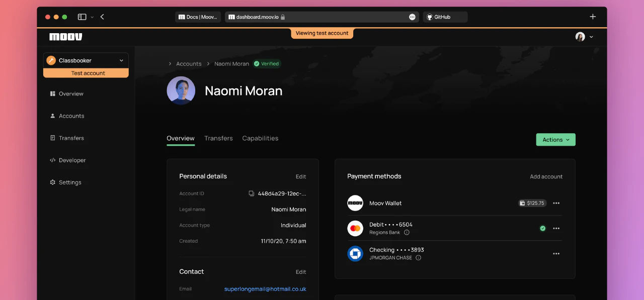Open the Overview sidebar icon
The height and width of the screenshot is (300, 644).
[x=52, y=94]
